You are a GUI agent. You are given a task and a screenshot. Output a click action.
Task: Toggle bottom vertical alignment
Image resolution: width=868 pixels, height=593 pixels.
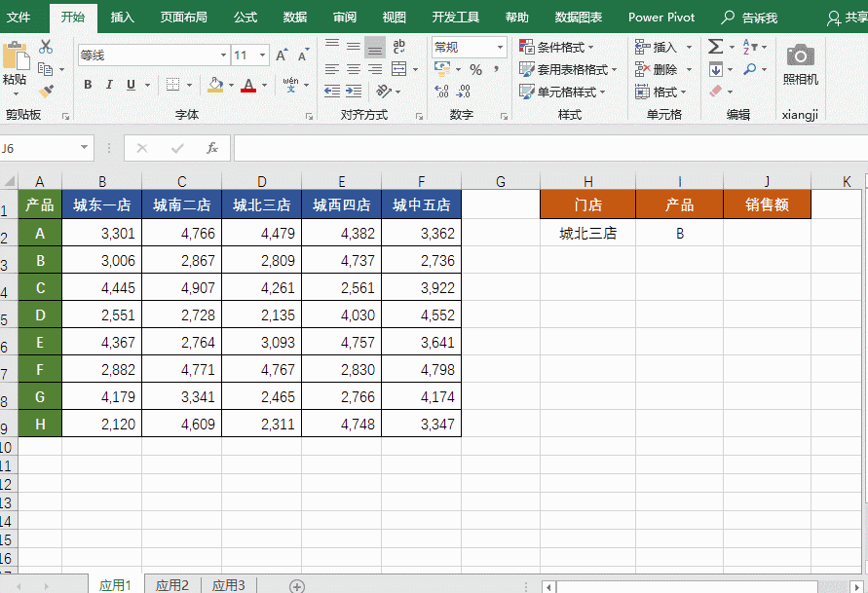pos(375,48)
